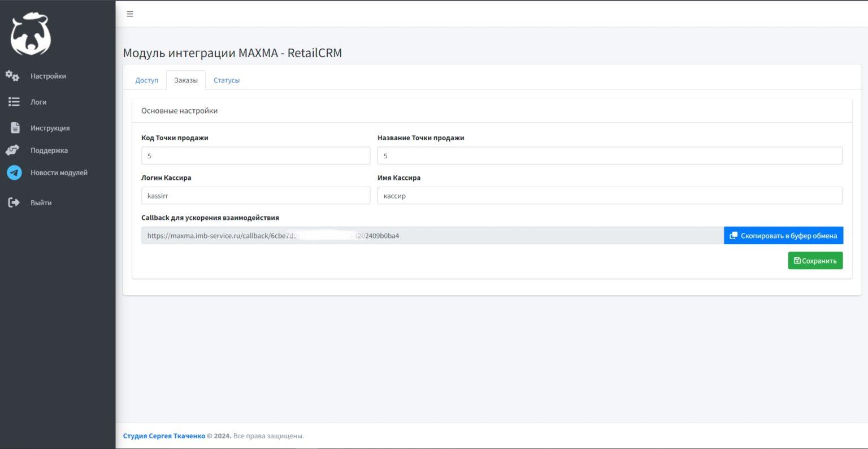Click the sign-out icon beside Выйти
The height and width of the screenshot is (449, 868).
14,202
